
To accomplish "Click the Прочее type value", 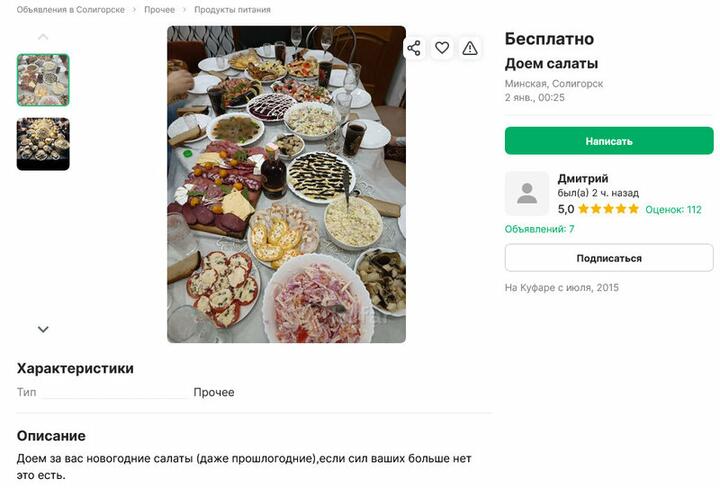I will point(214,392).
